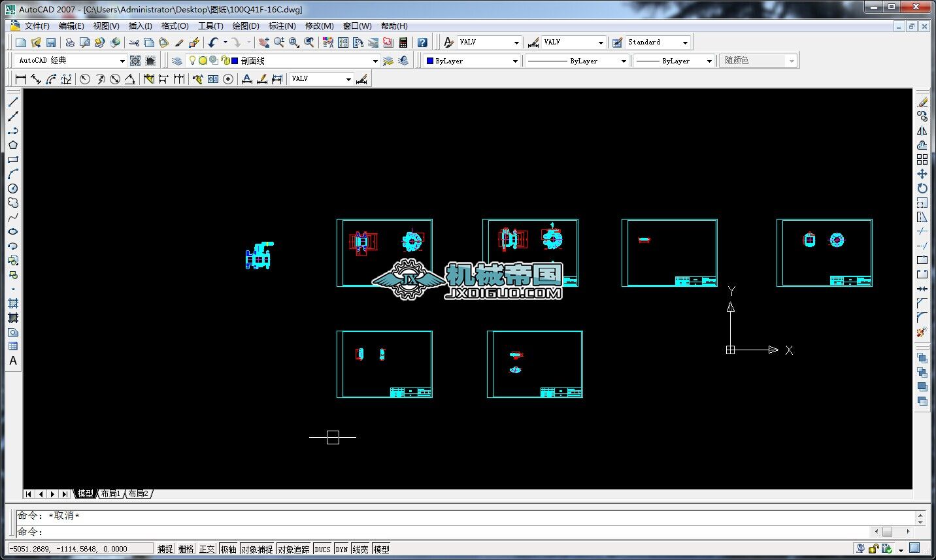Expand the Standard table style dropdown
This screenshot has width=936, height=560.
(x=685, y=42)
